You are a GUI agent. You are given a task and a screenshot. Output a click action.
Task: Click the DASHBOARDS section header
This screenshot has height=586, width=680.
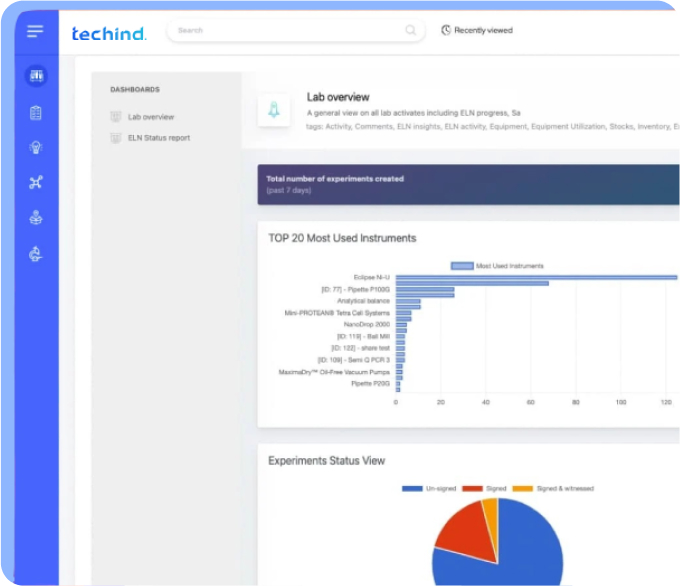[x=135, y=89]
